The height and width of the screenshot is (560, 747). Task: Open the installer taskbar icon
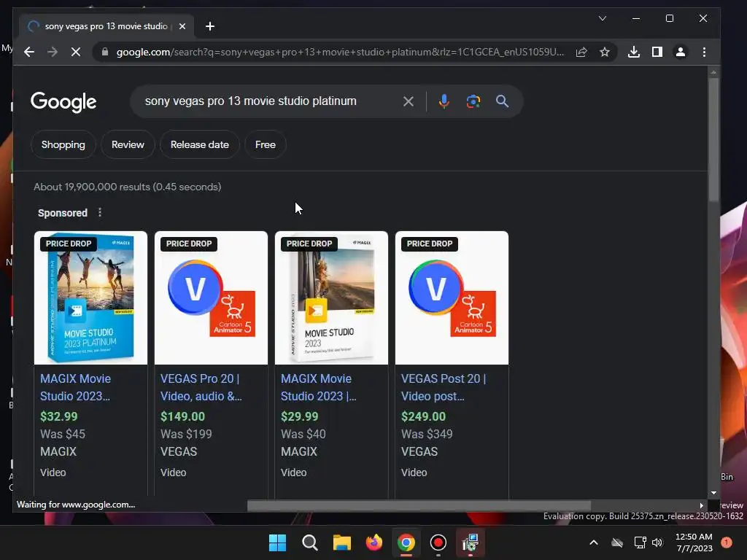point(471,542)
